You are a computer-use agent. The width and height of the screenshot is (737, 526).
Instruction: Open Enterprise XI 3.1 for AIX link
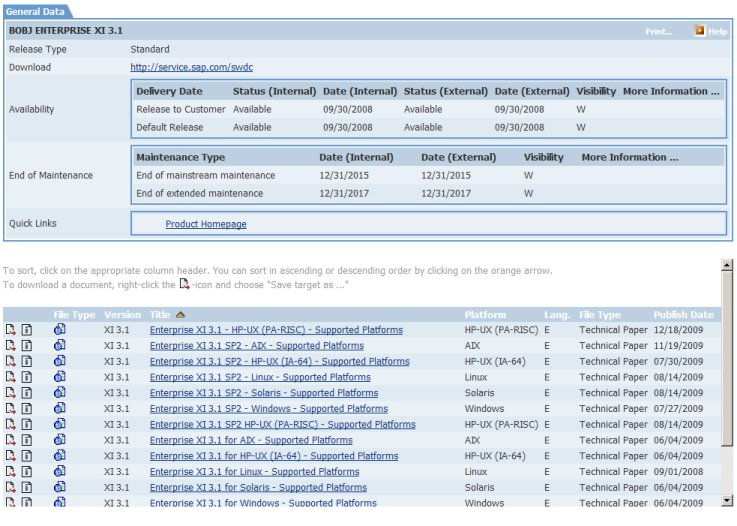click(251, 440)
